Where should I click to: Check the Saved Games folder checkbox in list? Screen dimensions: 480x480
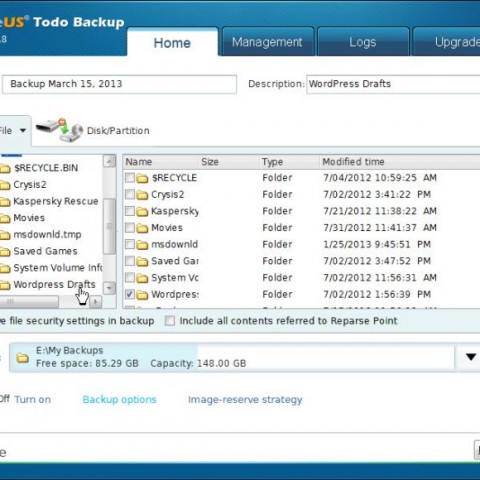130,261
